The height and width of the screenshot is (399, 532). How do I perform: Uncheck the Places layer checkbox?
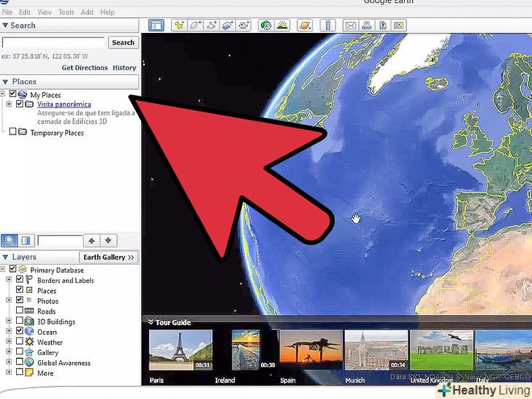[x=20, y=289]
